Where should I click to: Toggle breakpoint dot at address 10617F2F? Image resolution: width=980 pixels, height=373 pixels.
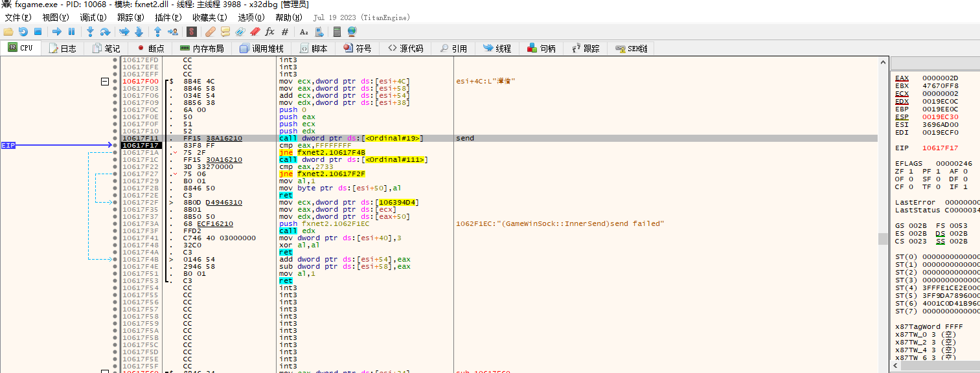(x=115, y=202)
